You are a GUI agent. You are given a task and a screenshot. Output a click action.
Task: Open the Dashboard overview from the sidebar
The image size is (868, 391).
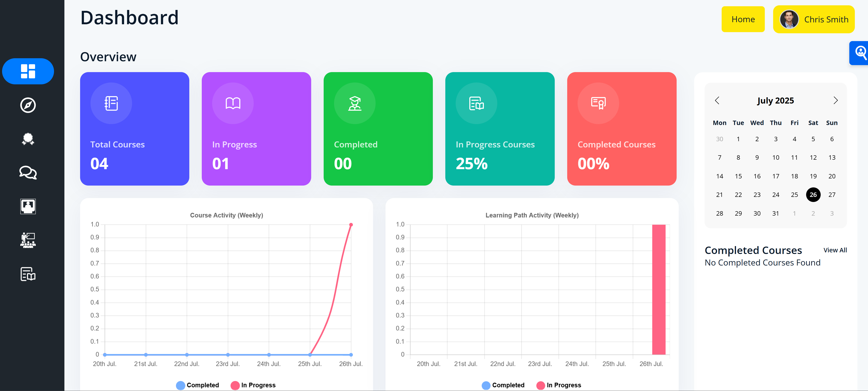[x=28, y=71]
